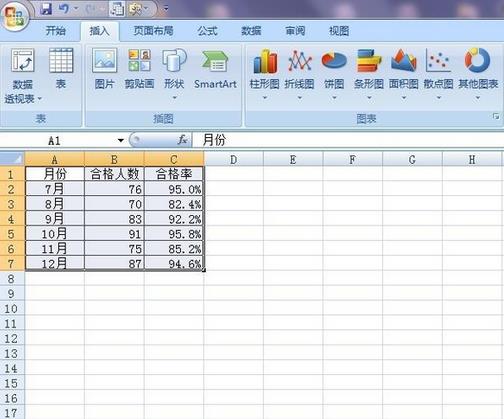The height and width of the screenshot is (419, 504).
Task: Expand the area chart dropdown arrow
Action: 404,98
